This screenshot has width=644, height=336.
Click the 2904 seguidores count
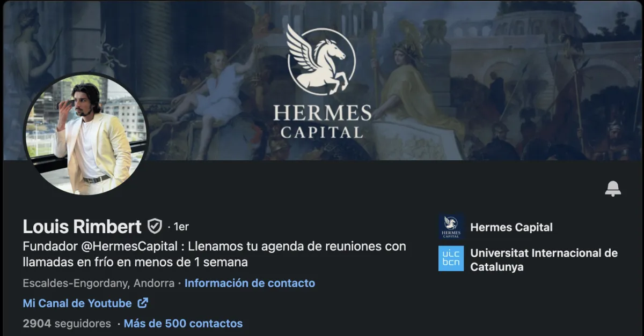point(67,323)
